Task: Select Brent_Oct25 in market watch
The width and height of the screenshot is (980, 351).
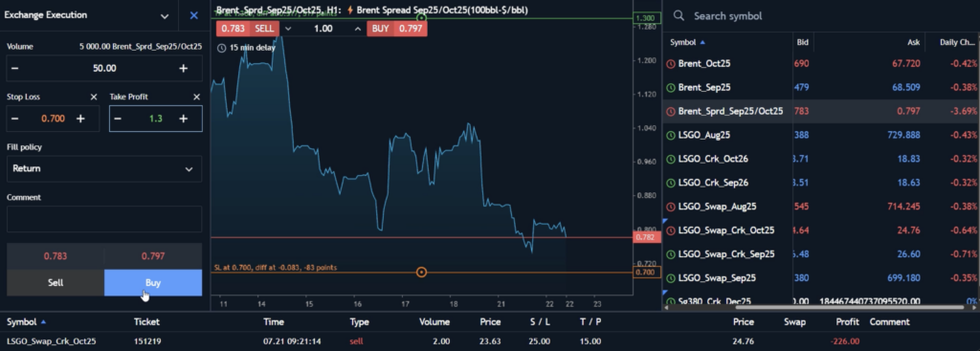Action: [x=820, y=64]
